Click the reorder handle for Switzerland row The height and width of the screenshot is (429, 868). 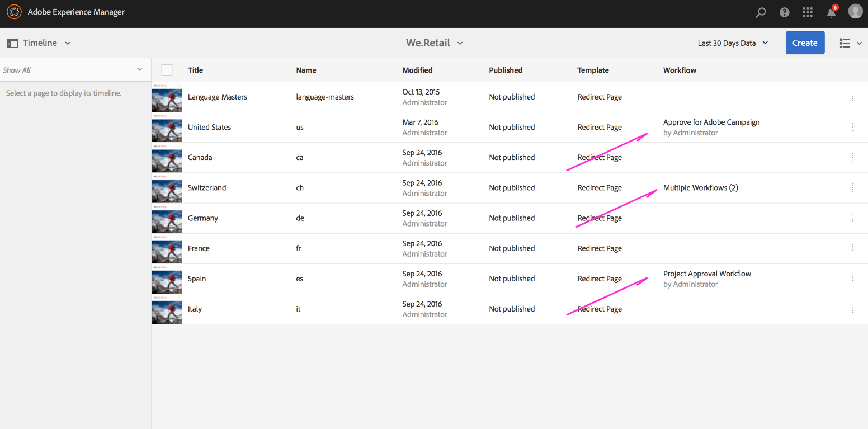click(853, 187)
